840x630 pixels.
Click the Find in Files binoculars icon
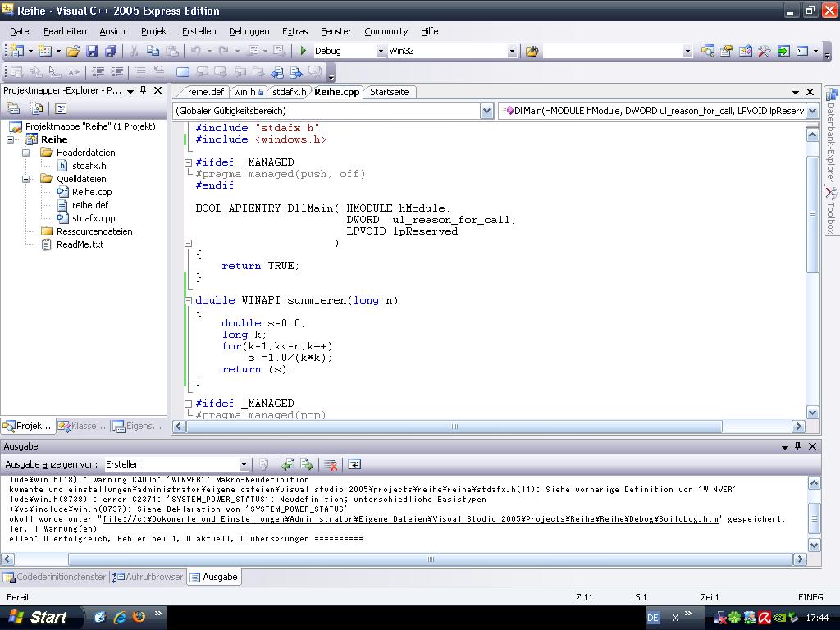(532, 51)
